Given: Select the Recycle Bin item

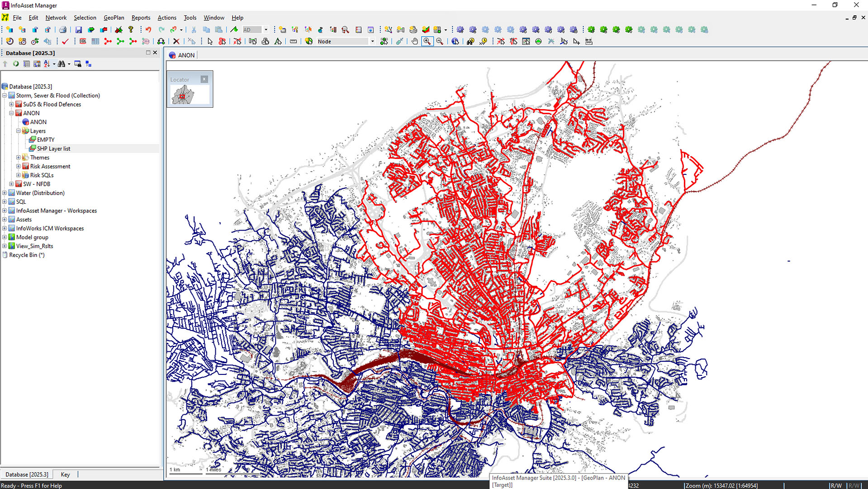Looking at the screenshot, I should pos(27,255).
